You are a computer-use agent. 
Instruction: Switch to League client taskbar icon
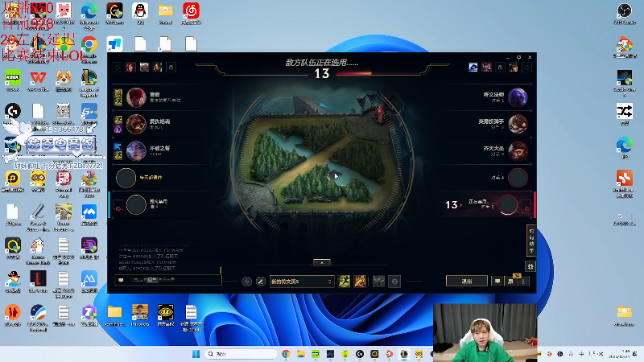(x=404, y=354)
